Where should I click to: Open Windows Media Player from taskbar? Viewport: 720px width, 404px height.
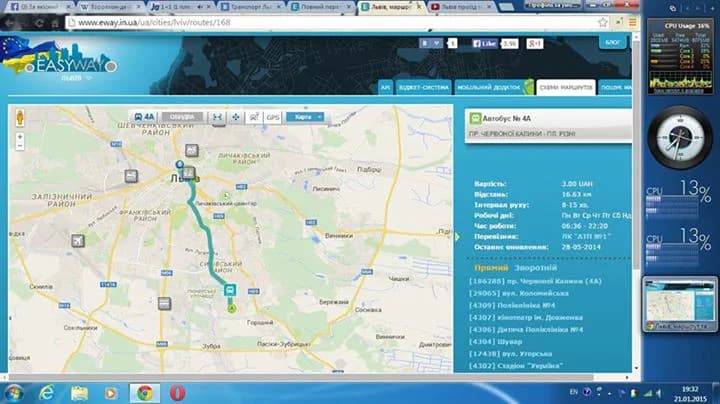click(x=111, y=393)
